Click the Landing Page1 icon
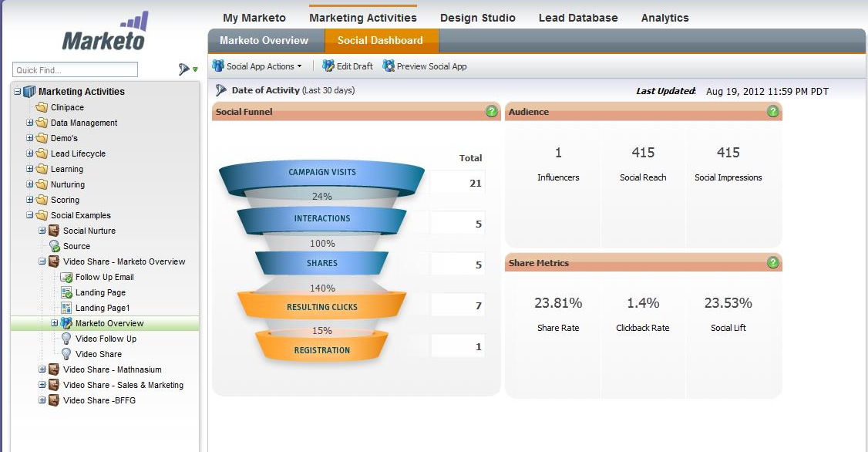Viewport: 868px width, 452px height. click(66, 308)
